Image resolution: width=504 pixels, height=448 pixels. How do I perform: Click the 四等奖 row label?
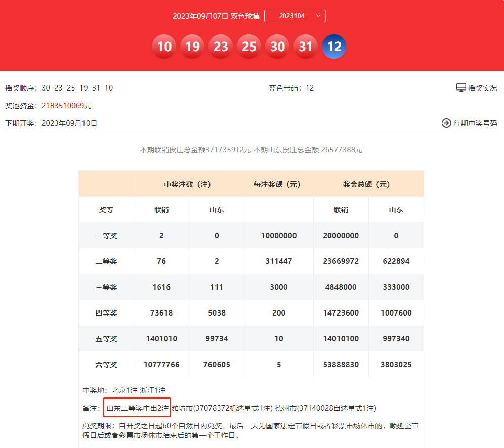coord(106,313)
